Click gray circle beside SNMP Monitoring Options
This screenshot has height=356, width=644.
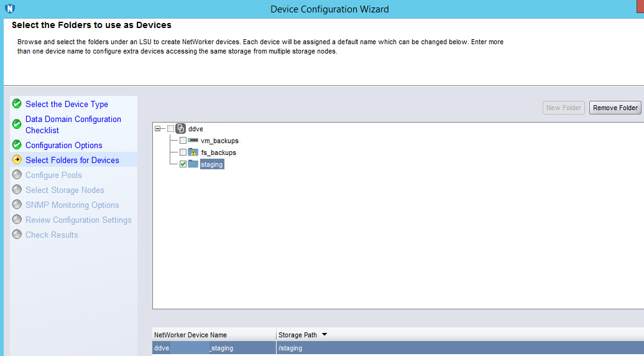pyautogui.click(x=17, y=204)
